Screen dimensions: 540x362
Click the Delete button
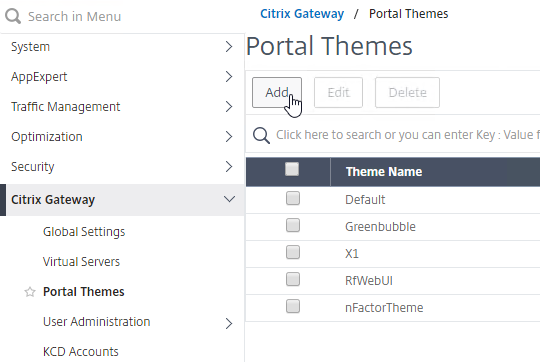407,92
